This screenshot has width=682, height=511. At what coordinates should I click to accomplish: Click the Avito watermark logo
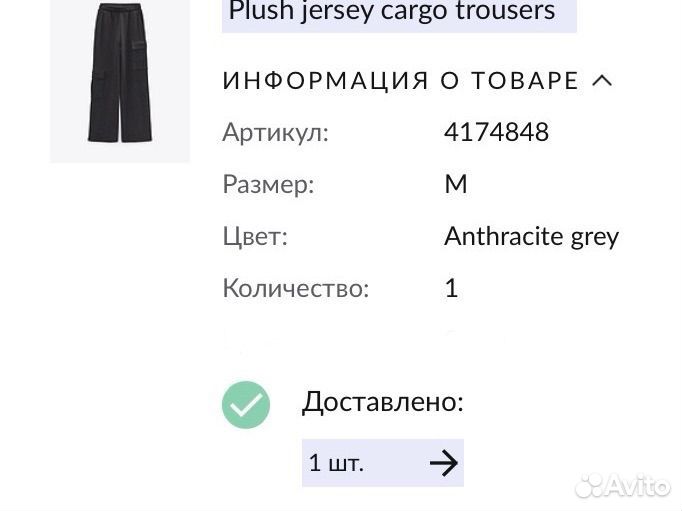[x=622, y=485]
